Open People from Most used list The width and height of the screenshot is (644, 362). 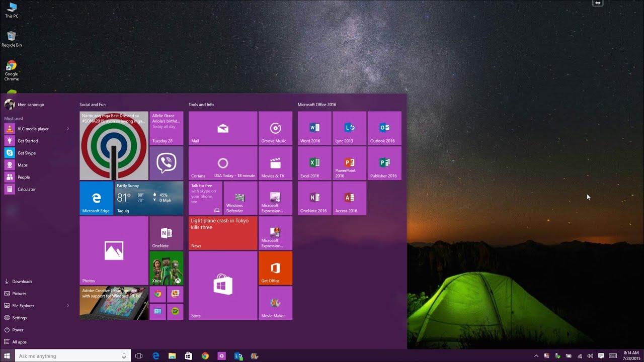[x=37, y=177]
